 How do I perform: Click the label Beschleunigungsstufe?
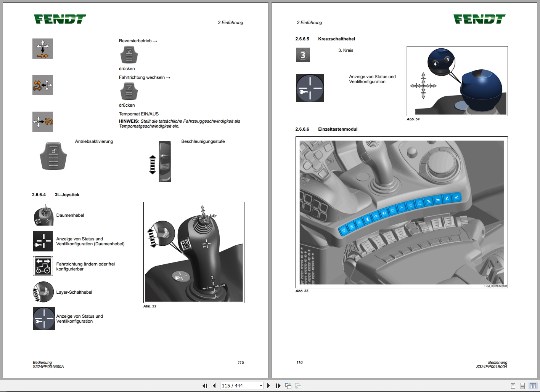coord(203,141)
